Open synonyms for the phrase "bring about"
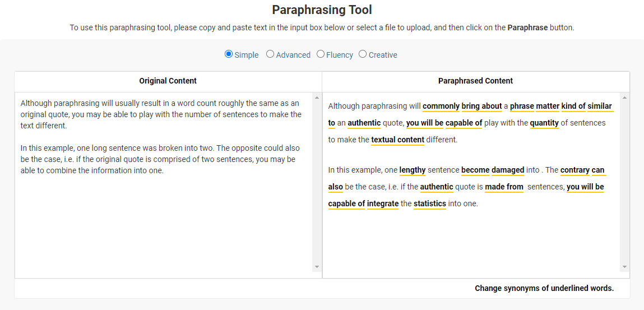644x310 pixels. tap(481, 107)
